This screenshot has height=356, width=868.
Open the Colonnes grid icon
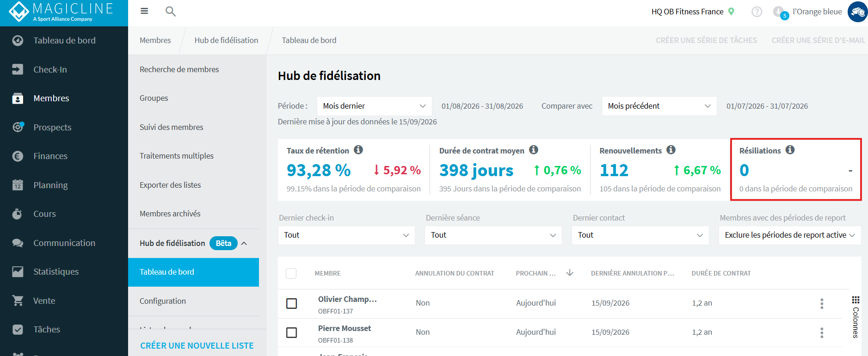[856, 300]
